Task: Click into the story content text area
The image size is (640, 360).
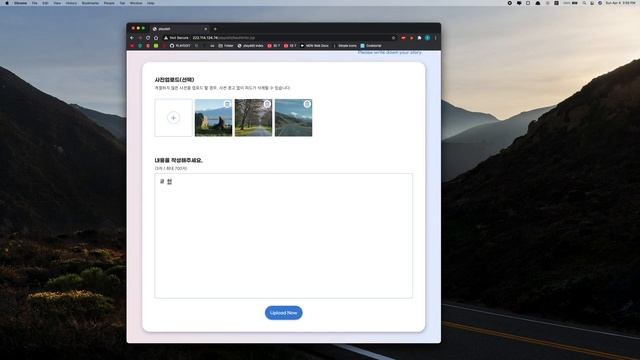Action: pyautogui.click(x=284, y=236)
